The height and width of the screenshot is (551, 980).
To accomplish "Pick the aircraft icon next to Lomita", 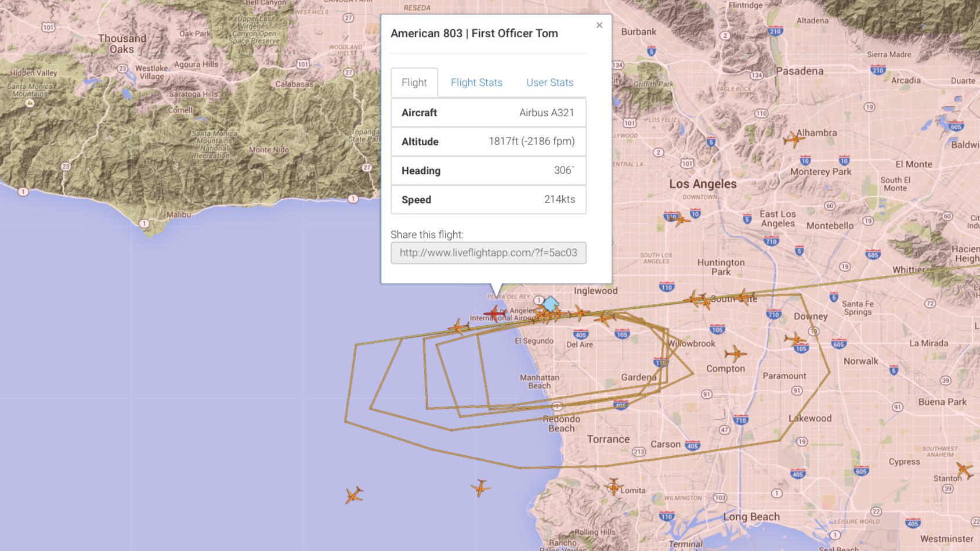I will (613, 487).
